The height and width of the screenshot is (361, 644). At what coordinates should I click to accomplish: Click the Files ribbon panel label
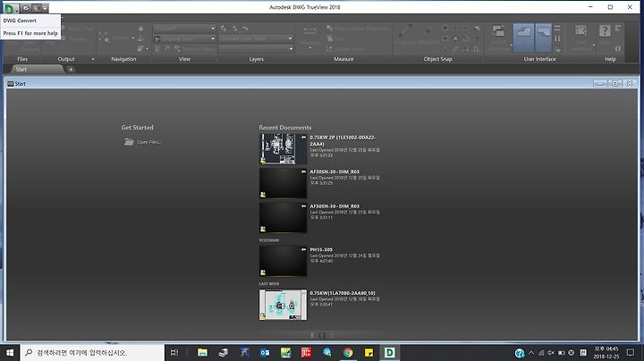coord(22,59)
